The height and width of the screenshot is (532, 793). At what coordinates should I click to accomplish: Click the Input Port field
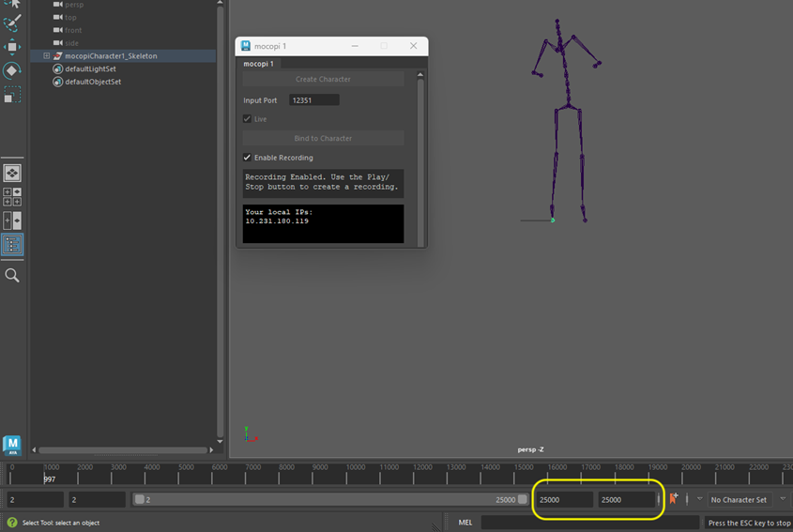point(313,99)
